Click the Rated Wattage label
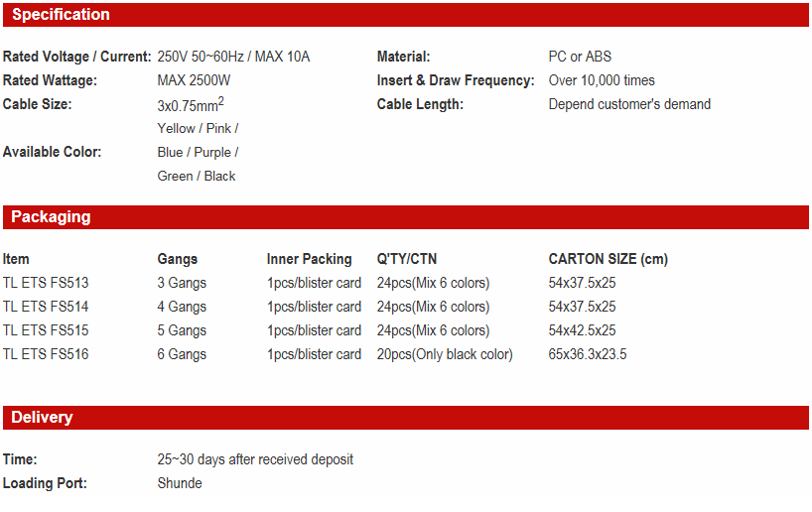The width and height of the screenshot is (812, 512). pyautogui.click(x=49, y=80)
